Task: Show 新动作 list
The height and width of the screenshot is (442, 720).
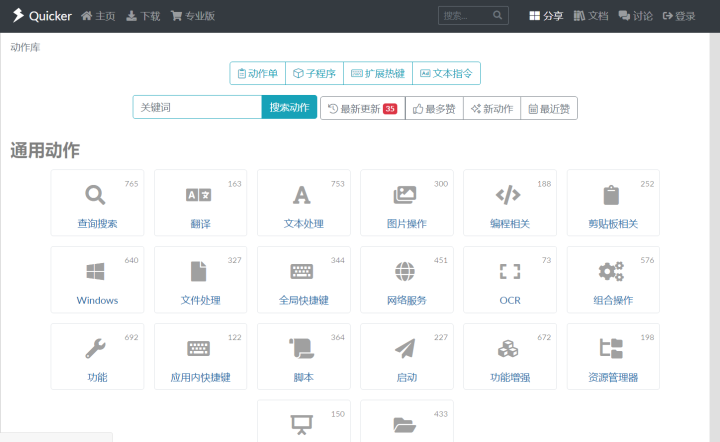Action: 492,108
